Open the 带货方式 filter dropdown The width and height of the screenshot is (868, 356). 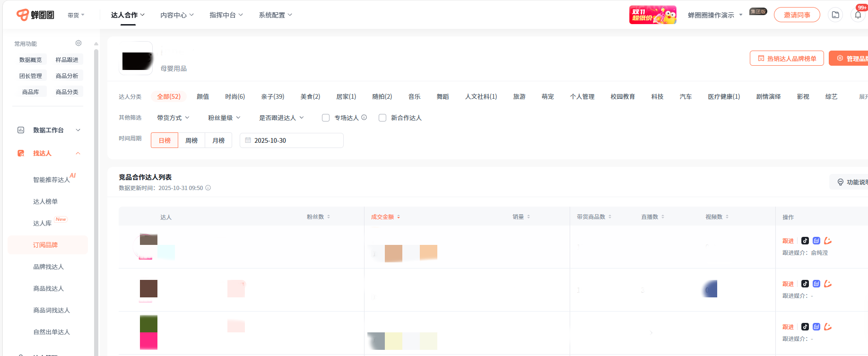(x=173, y=118)
